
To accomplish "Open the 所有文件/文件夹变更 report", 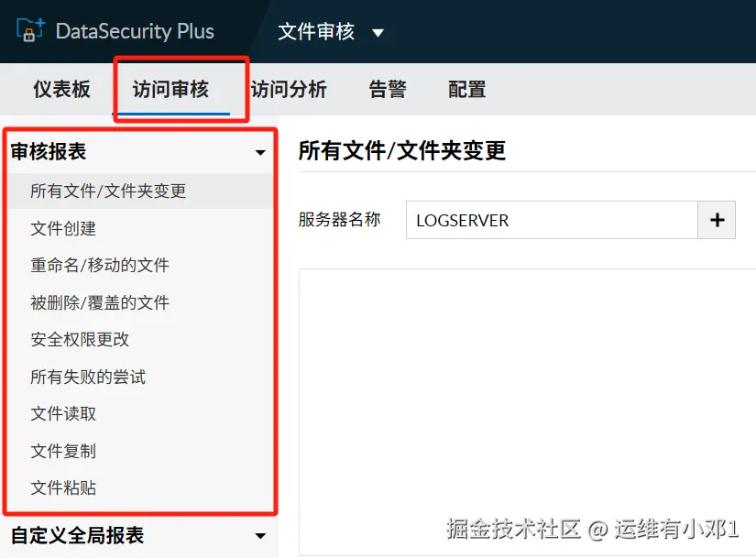I will click(108, 191).
